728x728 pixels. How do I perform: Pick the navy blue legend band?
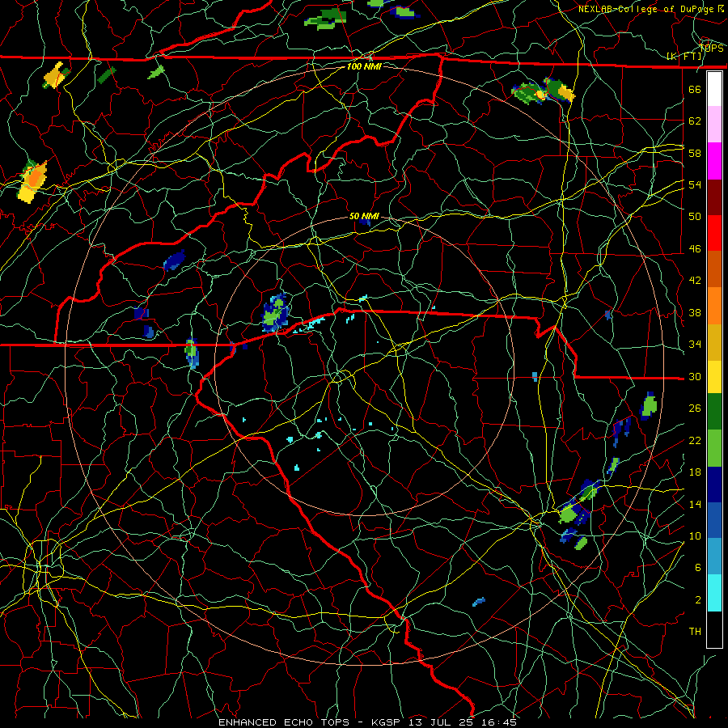(x=714, y=485)
